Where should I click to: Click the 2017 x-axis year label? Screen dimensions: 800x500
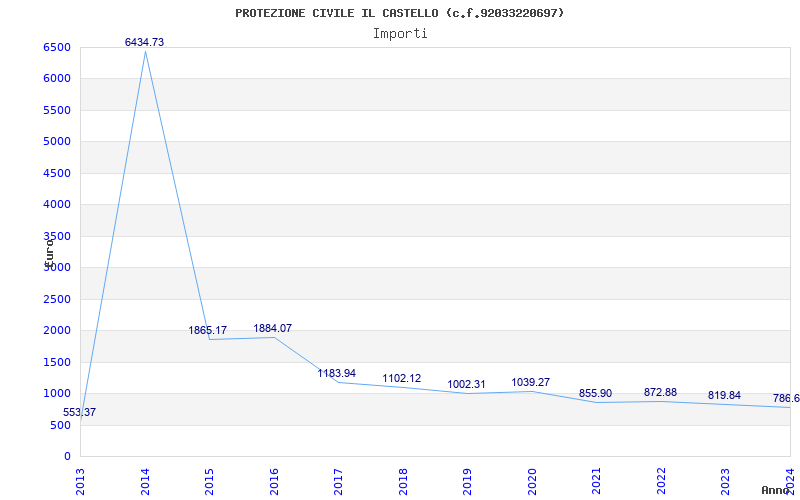tap(338, 481)
